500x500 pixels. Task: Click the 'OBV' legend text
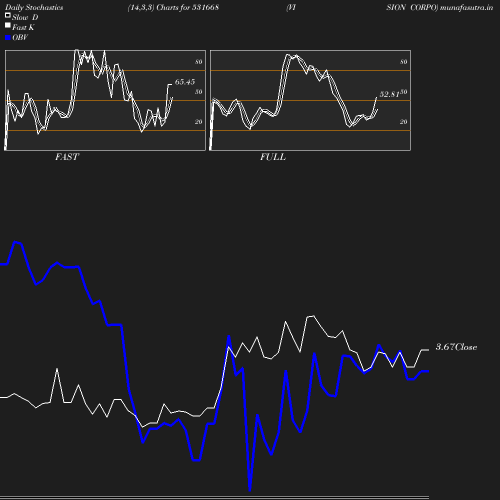20,38
